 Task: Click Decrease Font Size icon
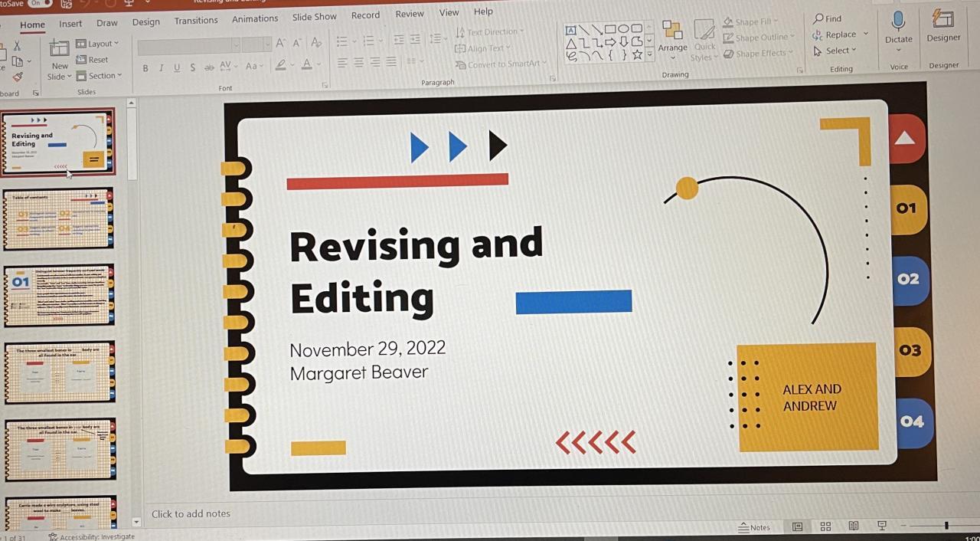point(297,44)
